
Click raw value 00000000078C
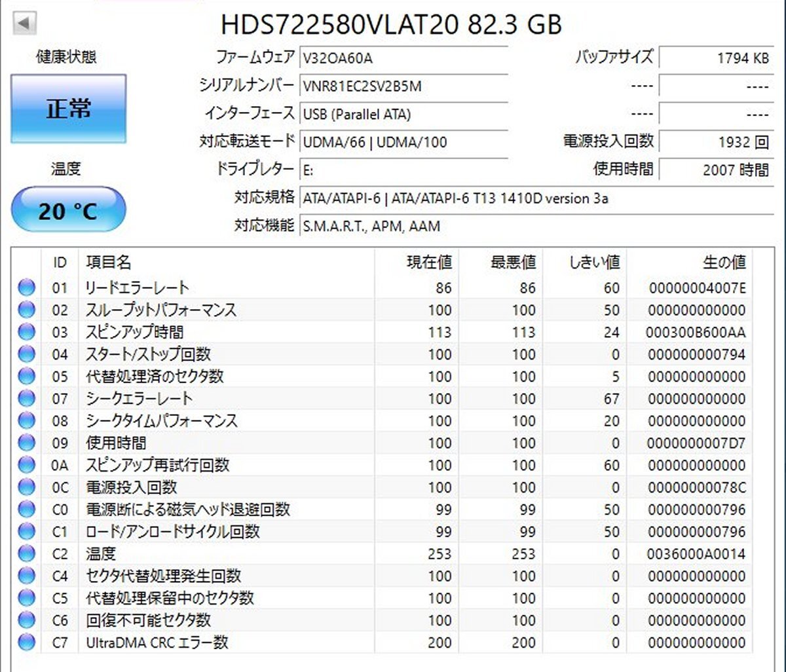point(696,488)
